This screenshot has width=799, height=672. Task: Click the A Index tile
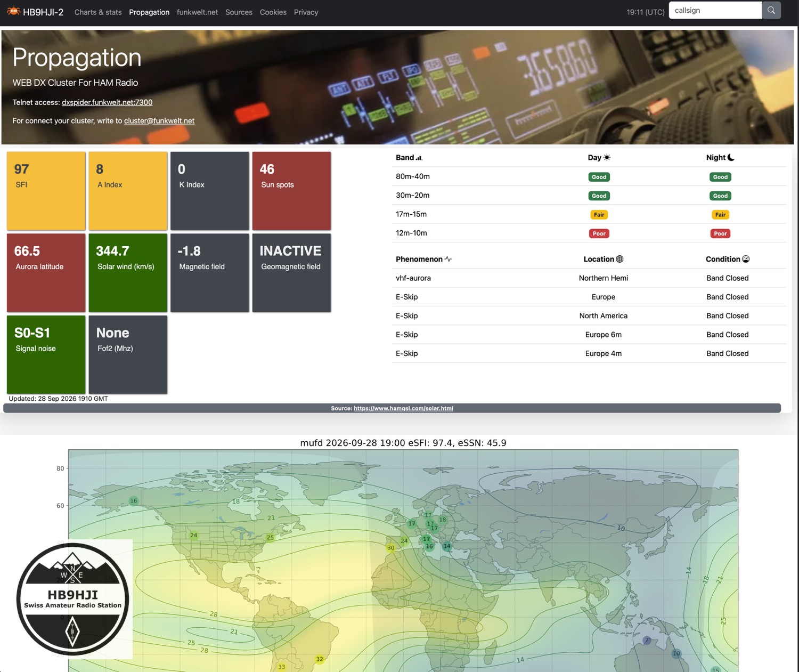128,191
